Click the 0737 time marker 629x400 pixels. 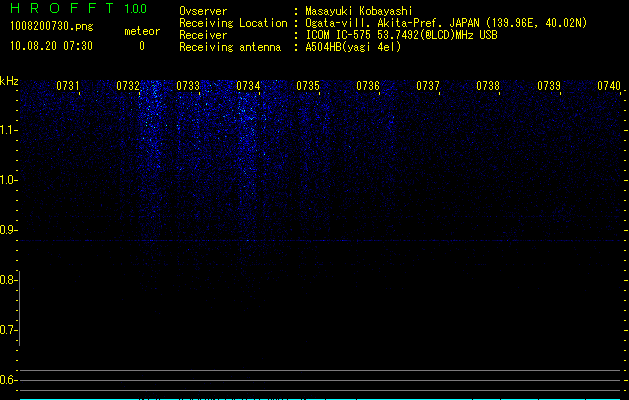click(x=428, y=85)
